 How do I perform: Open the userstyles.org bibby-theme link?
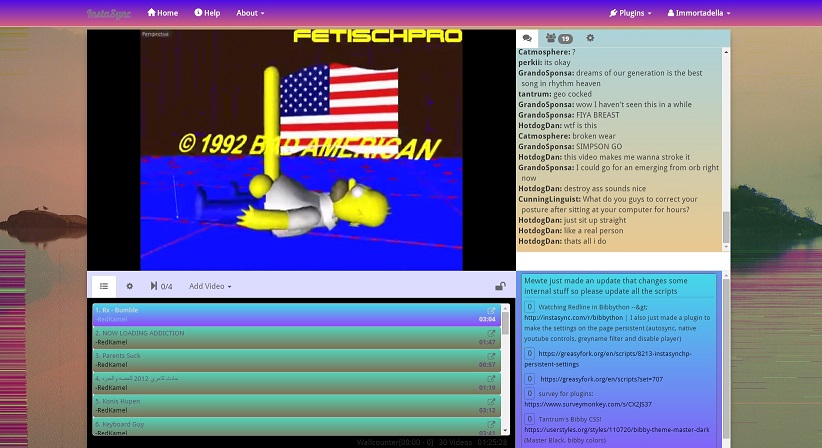coord(616,430)
